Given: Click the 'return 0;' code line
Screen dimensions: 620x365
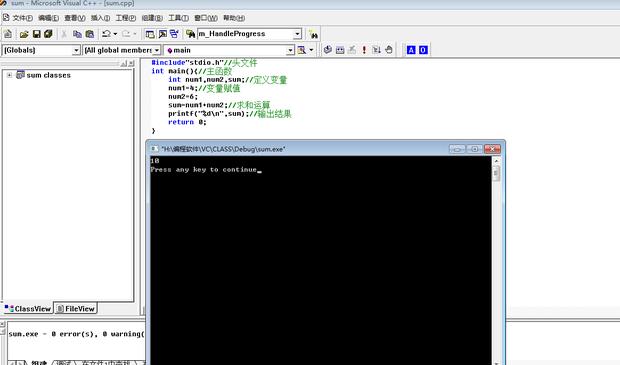Looking at the screenshot, I should coord(187,122).
